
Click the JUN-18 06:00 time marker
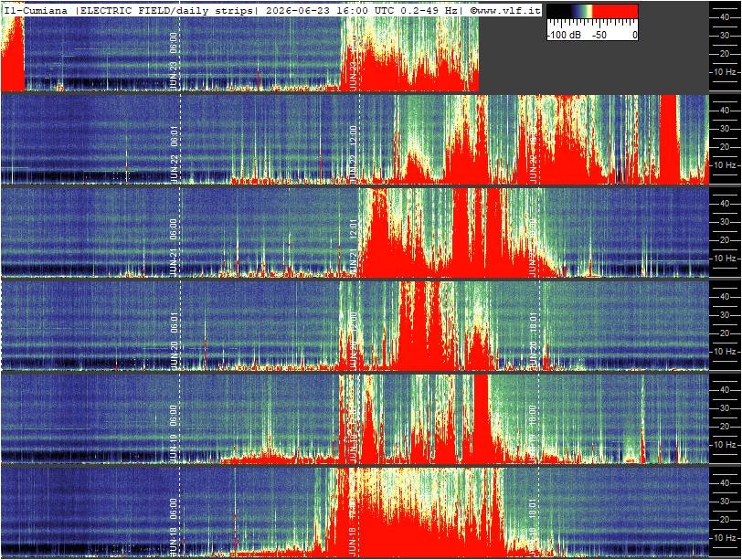[174, 527]
